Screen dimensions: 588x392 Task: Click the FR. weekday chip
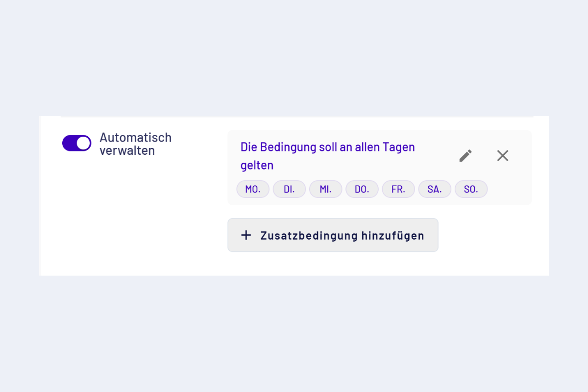pyautogui.click(x=398, y=189)
